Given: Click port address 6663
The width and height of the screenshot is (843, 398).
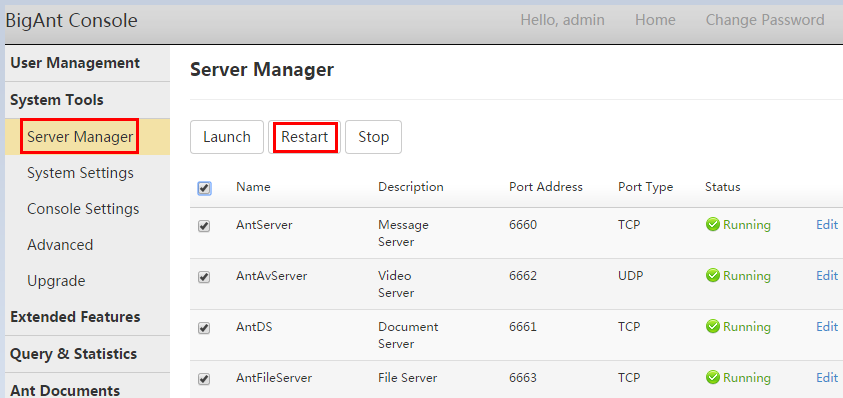Looking at the screenshot, I should point(523,378).
